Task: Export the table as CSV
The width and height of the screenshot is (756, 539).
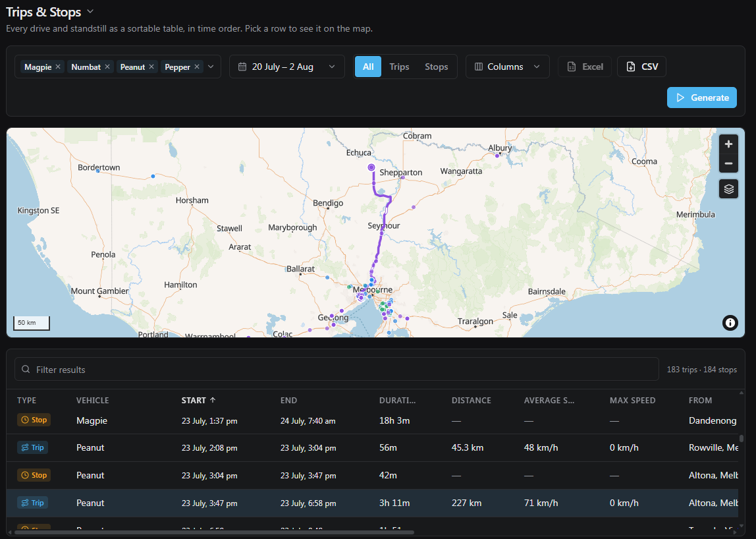Action: coord(641,67)
